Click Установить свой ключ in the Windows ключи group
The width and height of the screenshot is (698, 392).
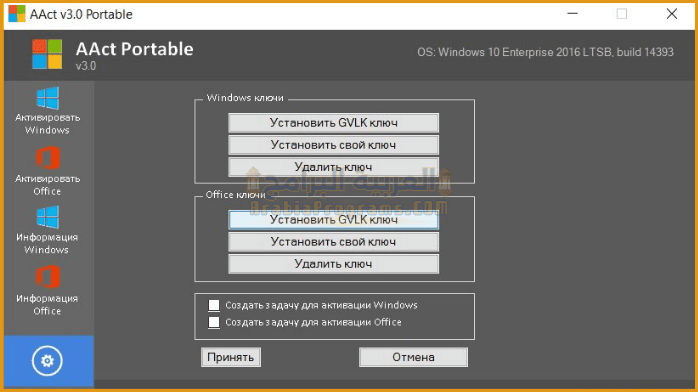point(333,145)
